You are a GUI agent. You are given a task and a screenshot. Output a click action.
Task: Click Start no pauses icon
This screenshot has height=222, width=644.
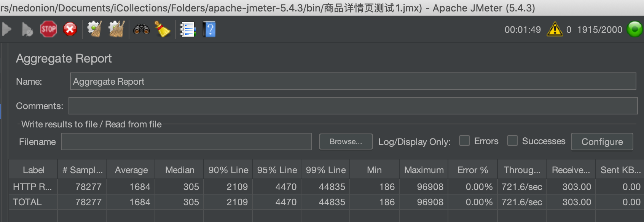point(27,29)
